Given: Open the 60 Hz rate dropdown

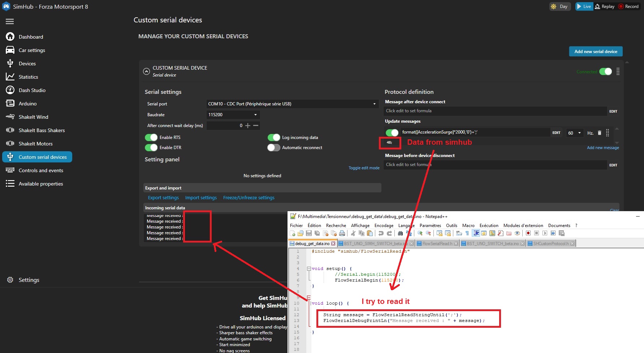Looking at the screenshot, I should [574, 133].
